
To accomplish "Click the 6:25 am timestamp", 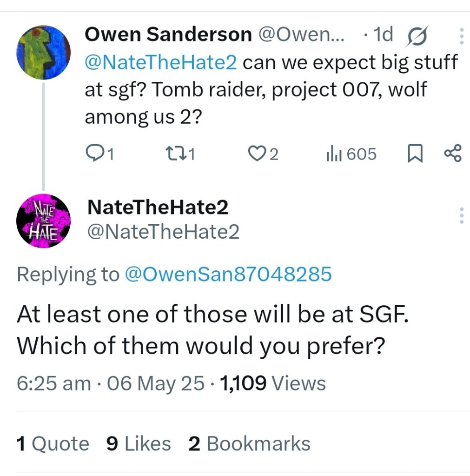I will click(x=54, y=383).
